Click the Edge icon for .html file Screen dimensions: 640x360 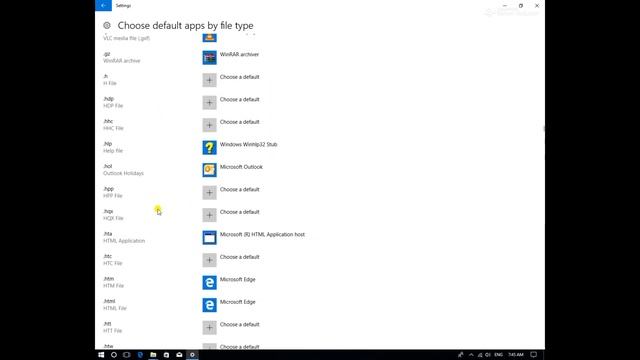tap(209, 304)
